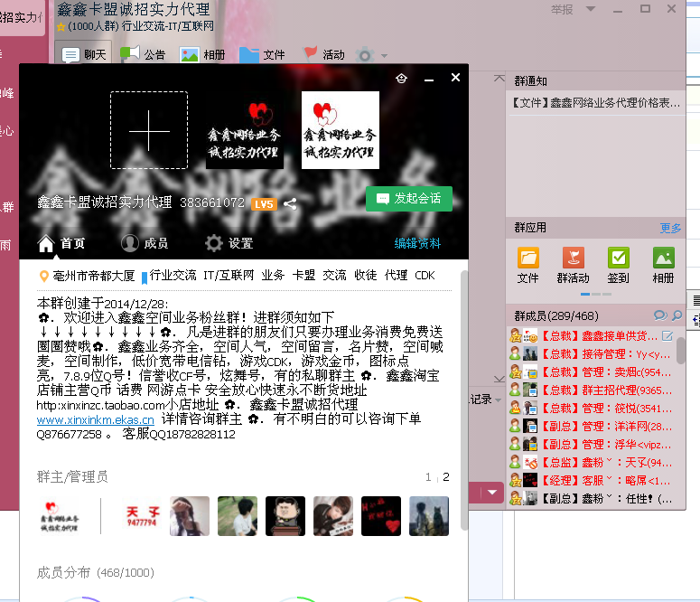
Task: Open the 相册 group app icon
Action: click(x=663, y=266)
